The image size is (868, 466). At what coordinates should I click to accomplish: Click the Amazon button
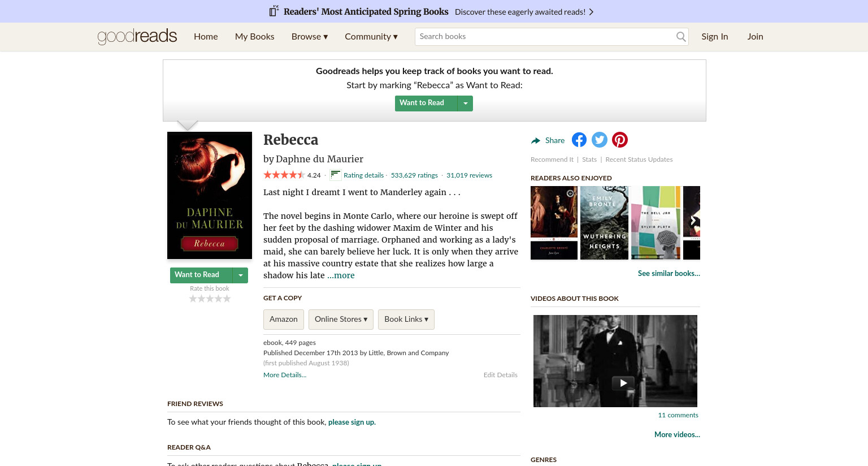[x=284, y=320]
